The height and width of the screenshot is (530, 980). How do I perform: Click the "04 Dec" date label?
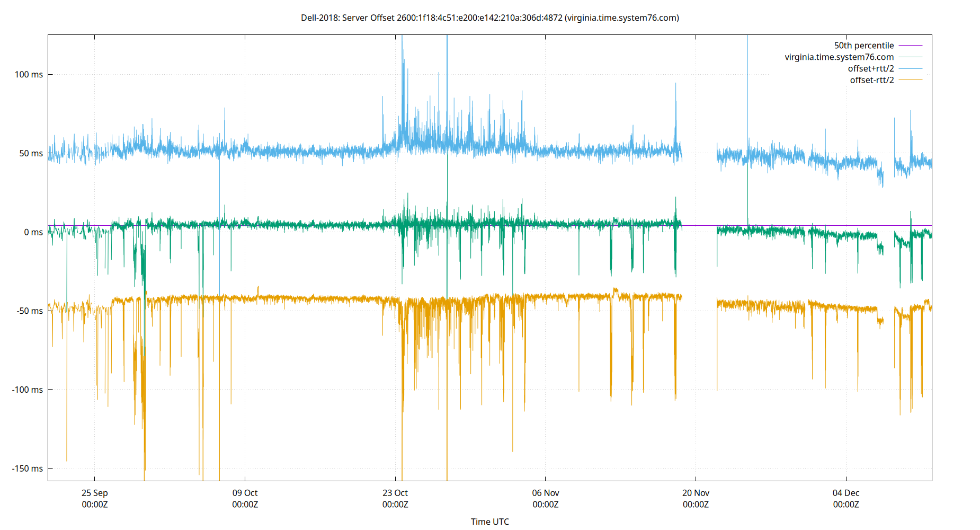tap(847, 493)
